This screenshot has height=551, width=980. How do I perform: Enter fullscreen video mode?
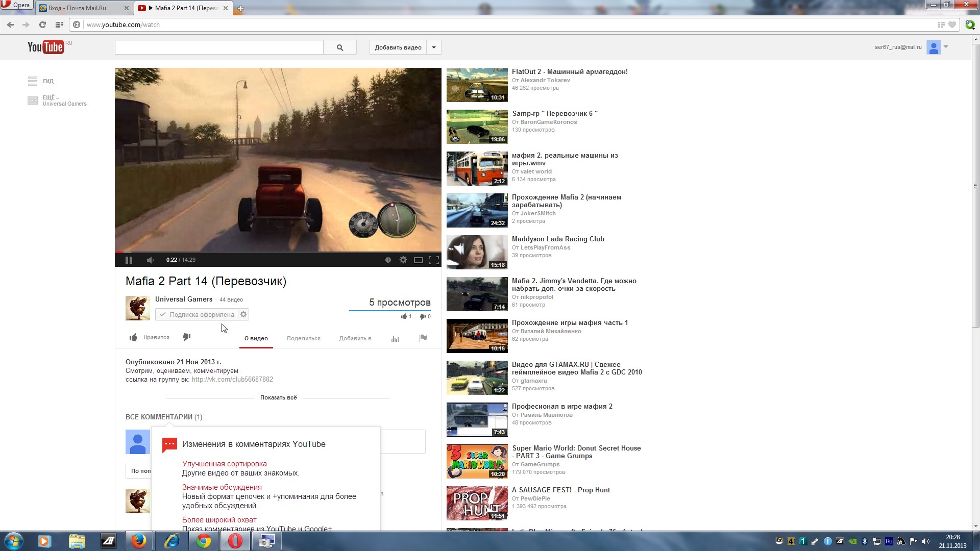(x=434, y=260)
